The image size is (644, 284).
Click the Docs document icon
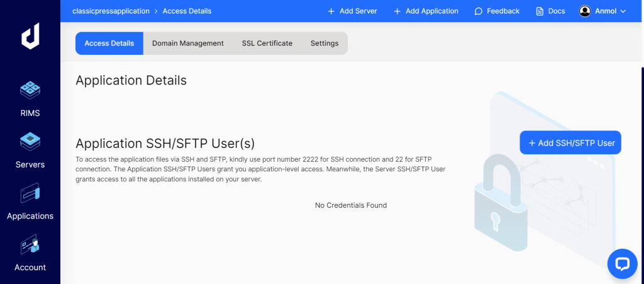[540, 11]
